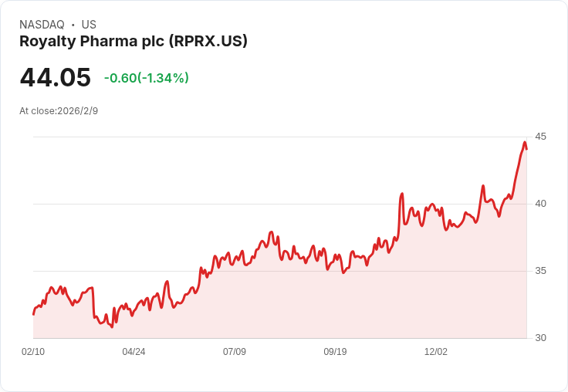568x392 pixels.
Task: Click the 45 value on price axis
Action: click(x=540, y=137)
